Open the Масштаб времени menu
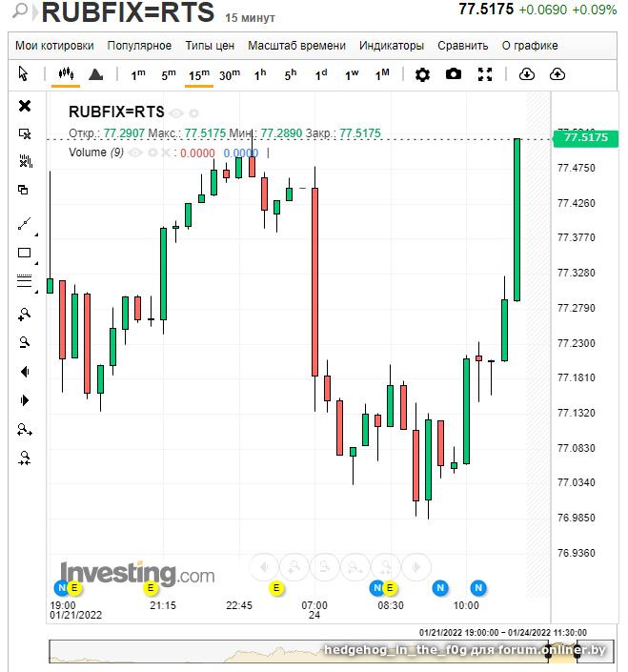628x672 pixels. pos(296,46)
